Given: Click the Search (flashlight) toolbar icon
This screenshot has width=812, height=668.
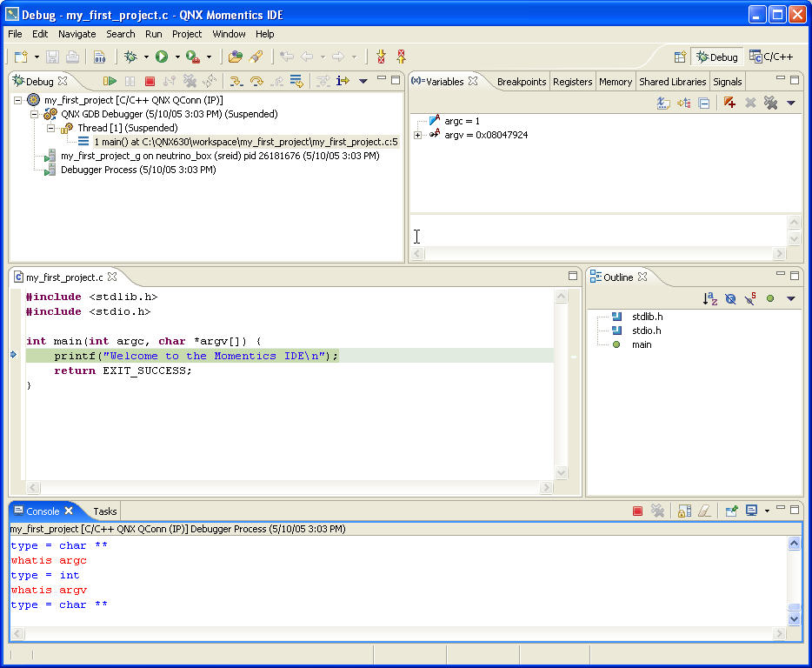Looking at the screenshot, I should [x=256, y=56].
